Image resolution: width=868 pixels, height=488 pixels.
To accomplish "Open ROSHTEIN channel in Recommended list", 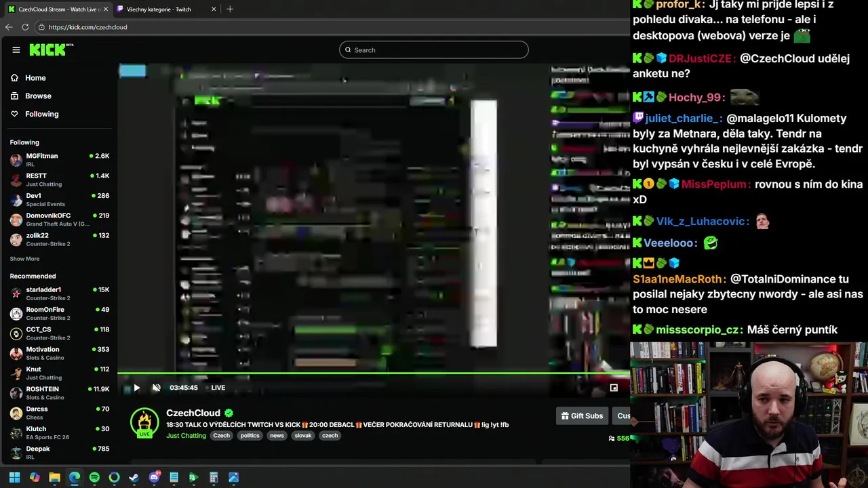I will click(x=60, y=393).
